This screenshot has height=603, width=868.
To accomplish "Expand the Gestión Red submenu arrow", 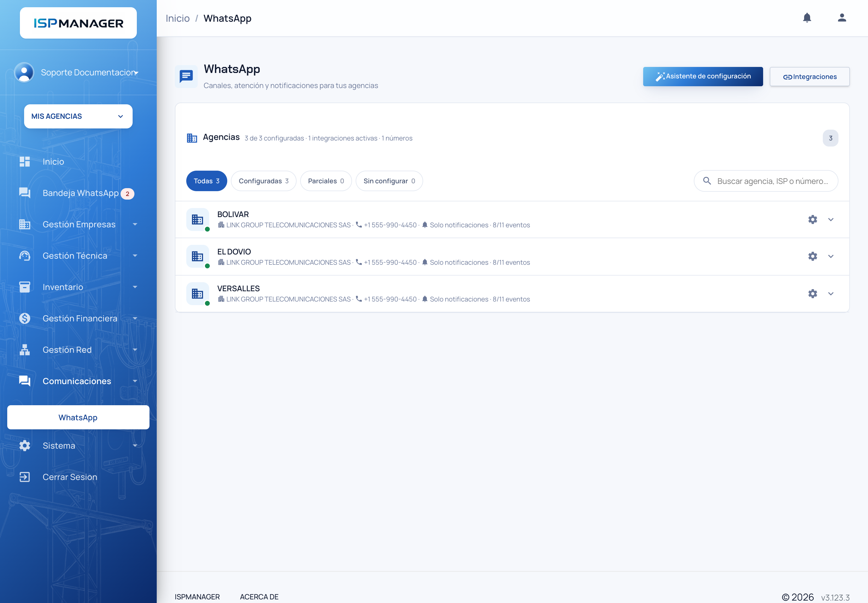I will click(x=135, y=350).
